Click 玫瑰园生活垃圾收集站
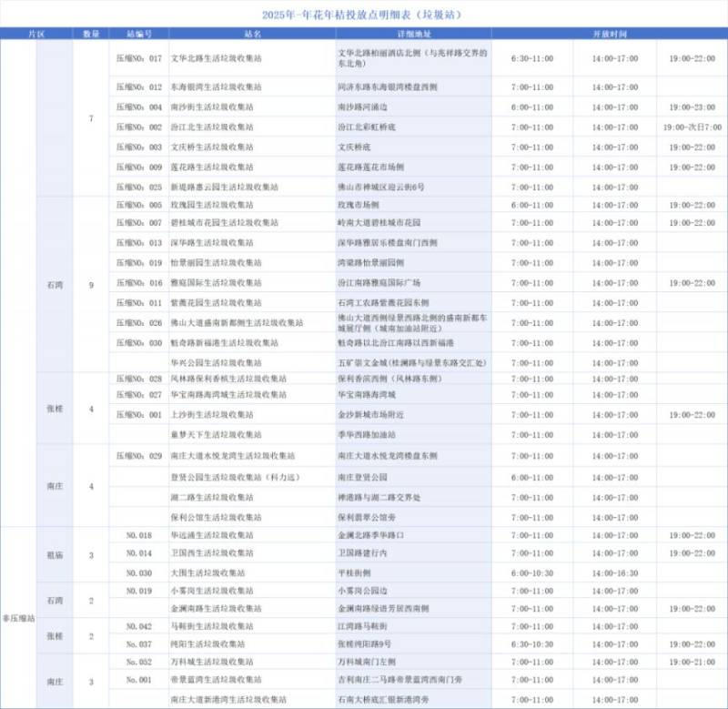The image size is (728, 709). point(212,205)
